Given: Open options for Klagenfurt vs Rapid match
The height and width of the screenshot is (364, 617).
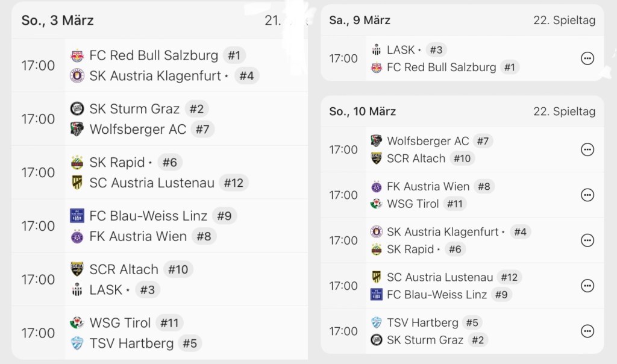Looking at the screenshot, I should tap(587, 240).
